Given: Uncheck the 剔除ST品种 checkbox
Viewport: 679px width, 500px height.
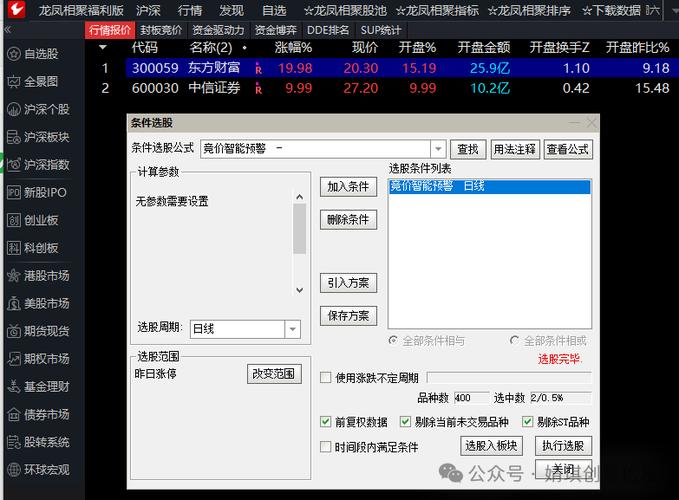Looking at the screenshot, I should pyautogui.click(x=527, y=421).
